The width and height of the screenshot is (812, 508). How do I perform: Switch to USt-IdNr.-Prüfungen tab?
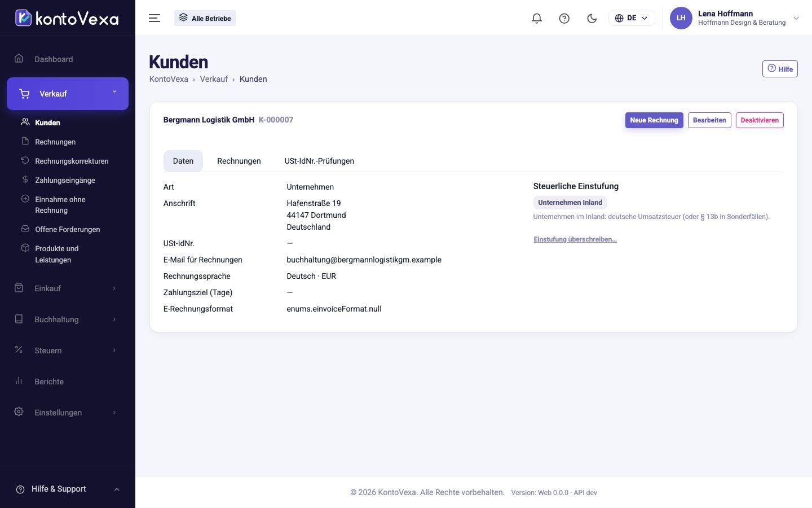click(319, 161)
